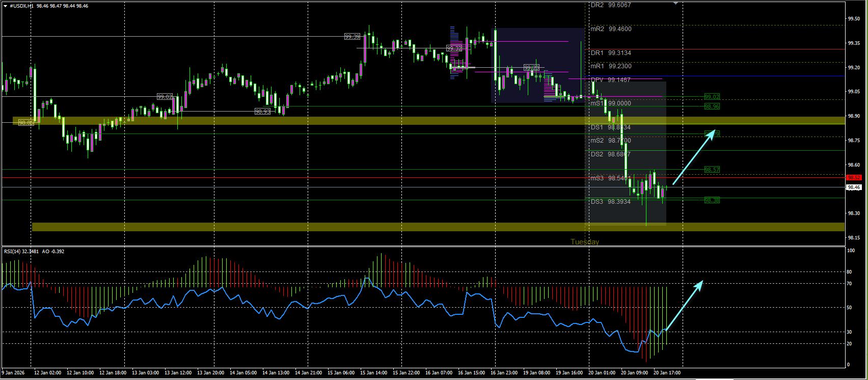
Task: Click the red 98.52 price tag on axis
Action: point(854,178)
